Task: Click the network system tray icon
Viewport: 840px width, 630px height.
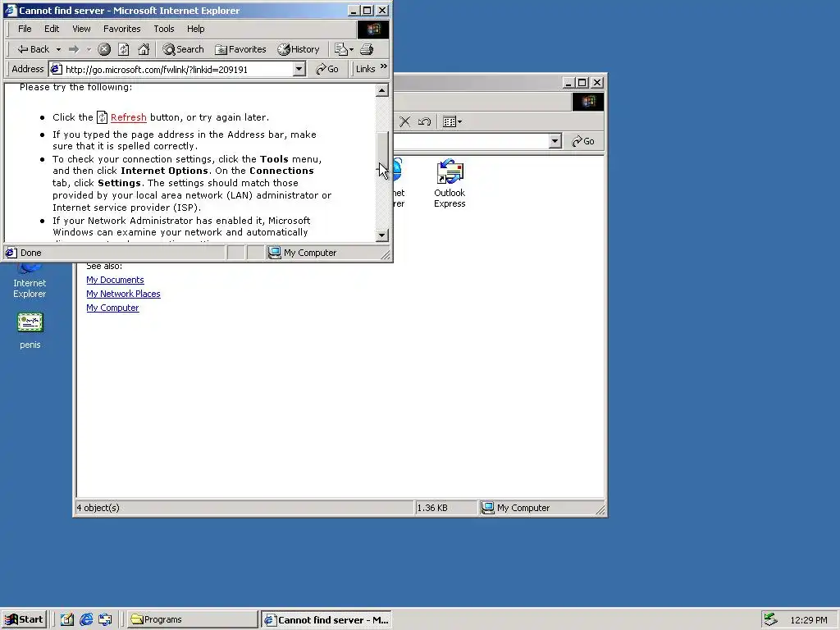Action: (770, 620)
